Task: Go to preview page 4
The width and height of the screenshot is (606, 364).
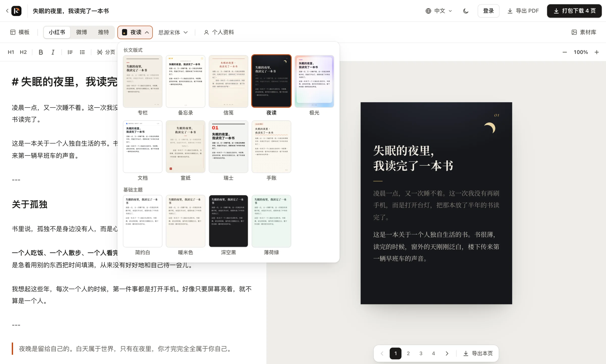Action: pos(433,353)
